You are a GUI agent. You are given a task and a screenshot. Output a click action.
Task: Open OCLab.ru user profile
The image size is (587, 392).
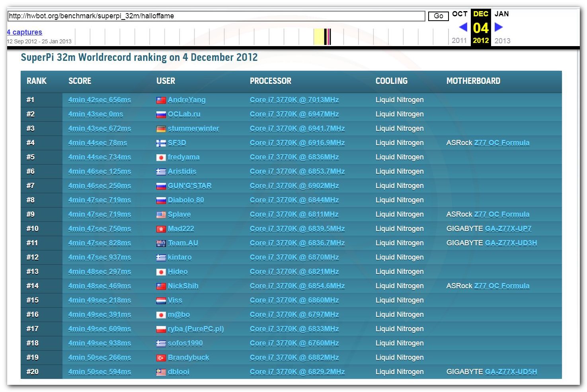[184, 114]
